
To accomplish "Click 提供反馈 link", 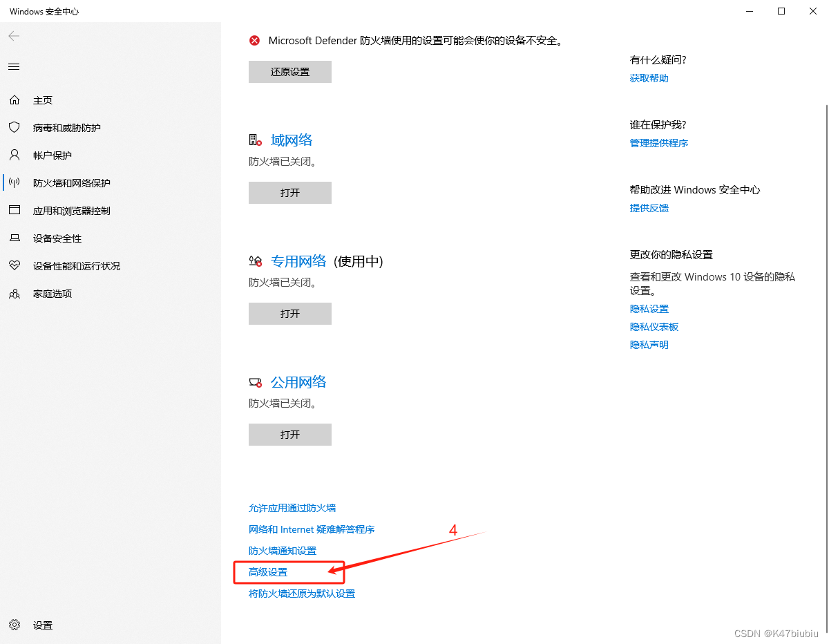I will (x=649, y=208).
